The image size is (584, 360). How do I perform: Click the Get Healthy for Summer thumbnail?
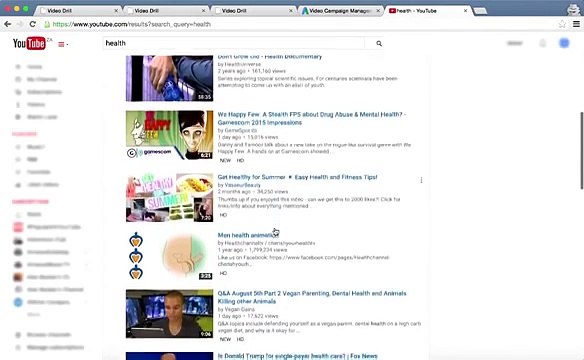169,197
